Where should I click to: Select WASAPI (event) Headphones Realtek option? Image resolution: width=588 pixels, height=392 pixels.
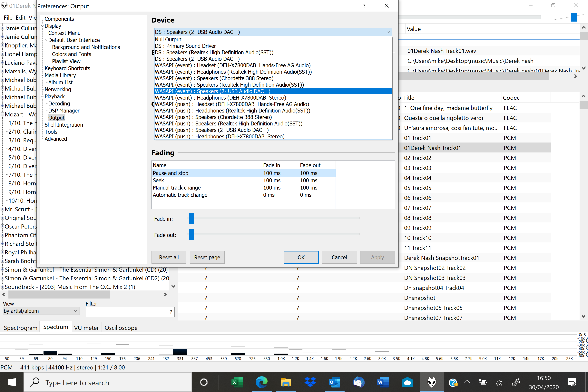coord(273,72)
